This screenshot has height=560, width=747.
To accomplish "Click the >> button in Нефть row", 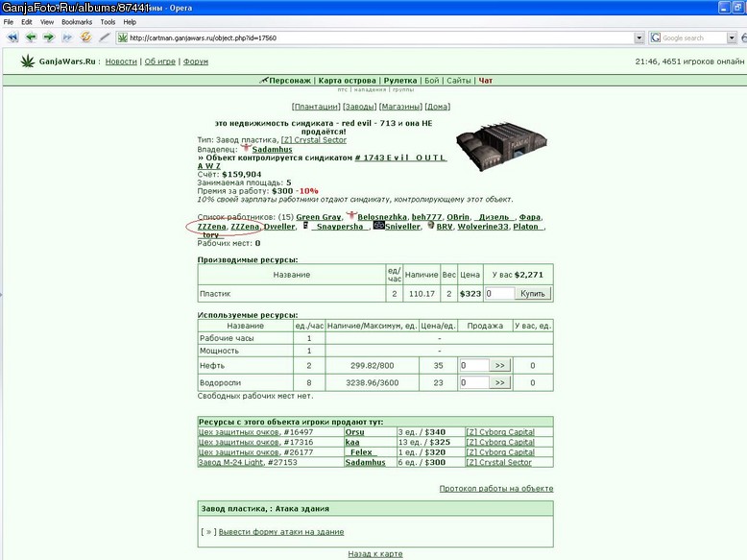I will pos(499,366).
